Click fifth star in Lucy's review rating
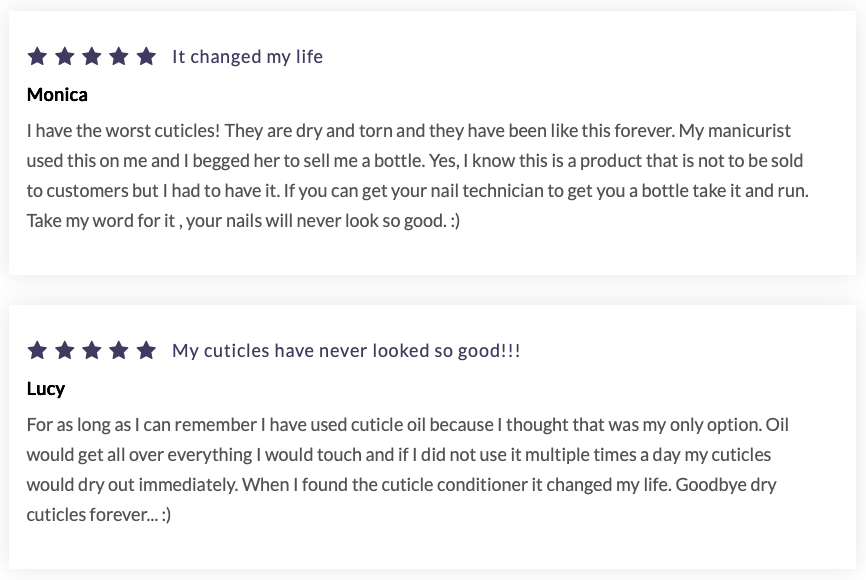 (146, 350)
